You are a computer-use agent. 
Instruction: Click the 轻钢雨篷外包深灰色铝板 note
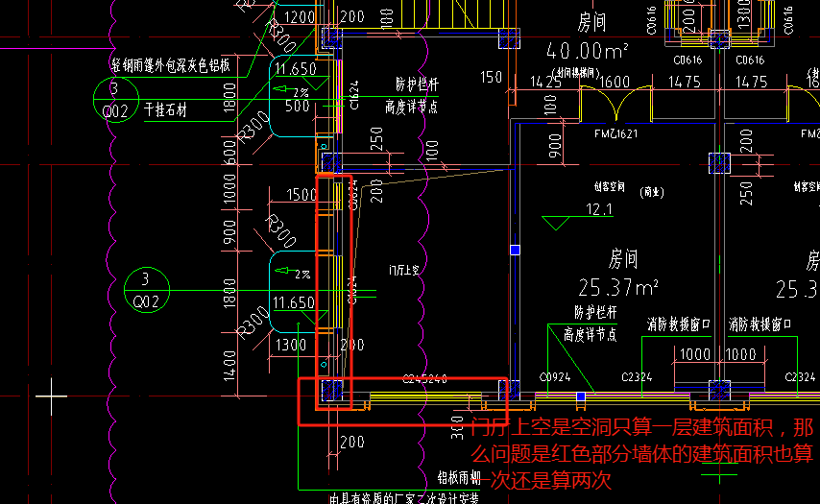(x=170, y=65)
